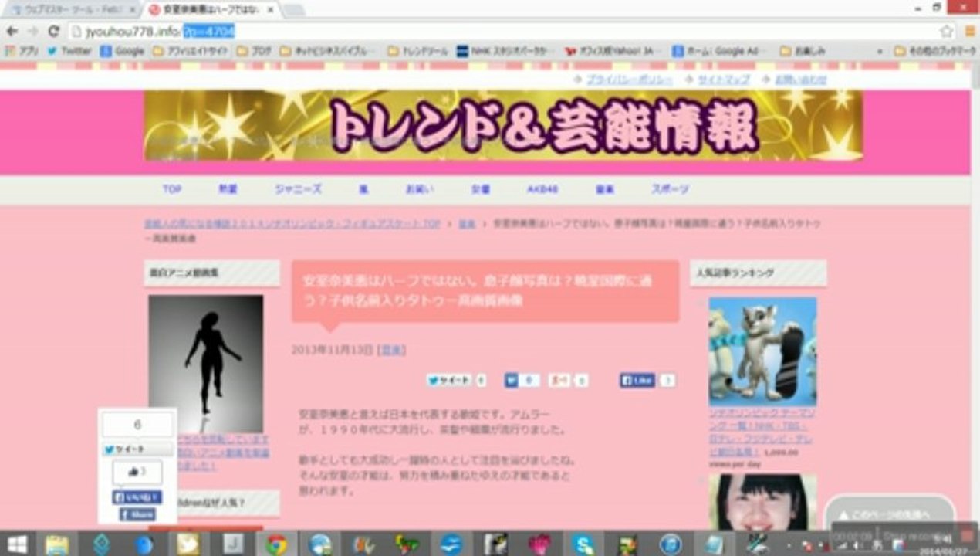
Task: Bookmark this page with the star icon
Action: click(x=947, y=32)
